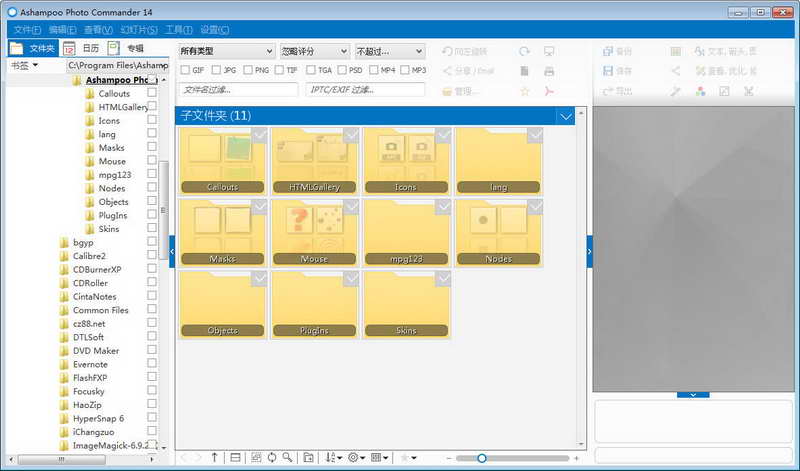Click the grid collage icon in editor toolbar
Viewport: 800px width, 471px height.
coord(676,52)
